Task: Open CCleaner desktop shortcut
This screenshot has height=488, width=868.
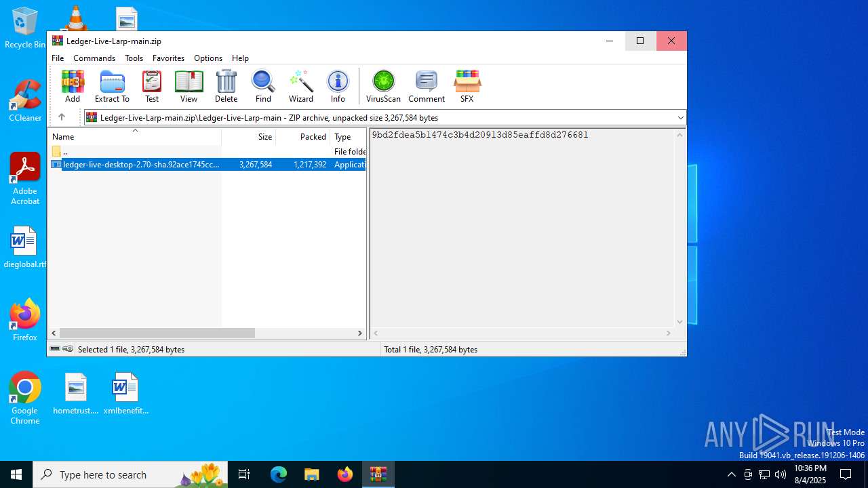Action: 25,101
